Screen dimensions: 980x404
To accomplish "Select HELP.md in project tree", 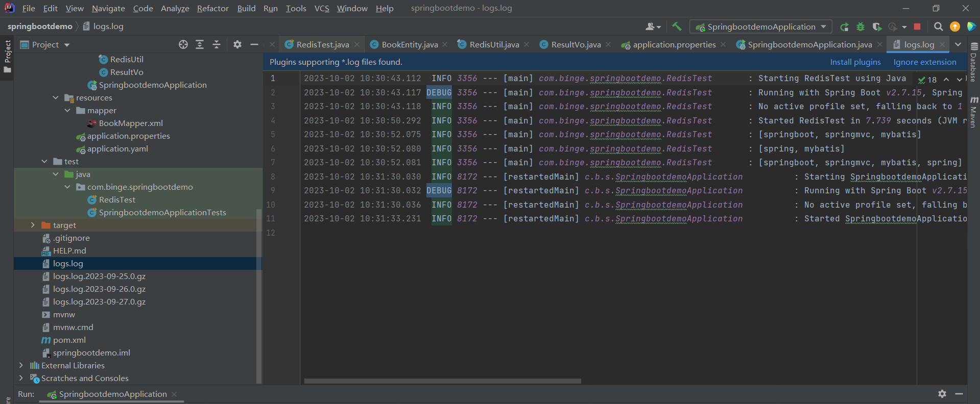I will (x=69, y=250).
